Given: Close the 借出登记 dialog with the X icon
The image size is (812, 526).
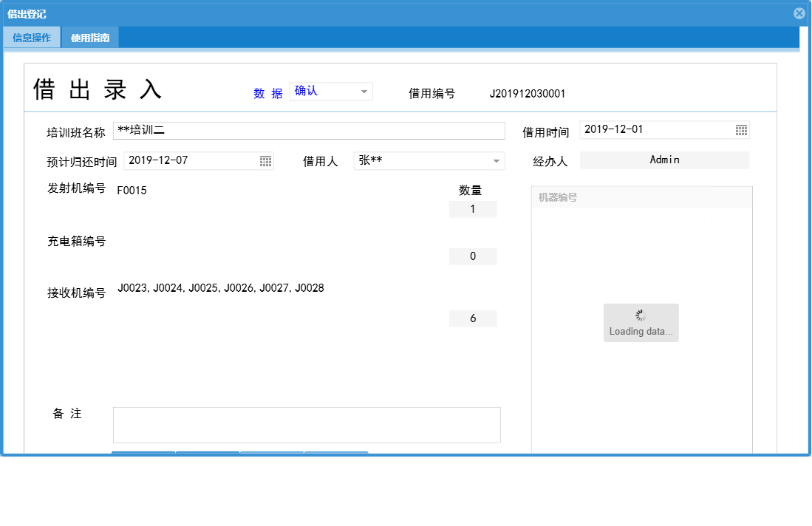Looking at the screenshot, I should point(799,13).
